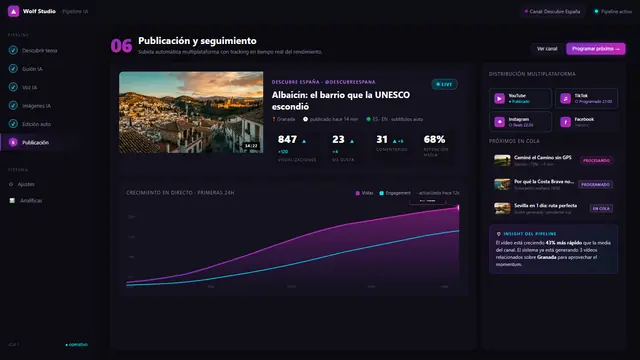Click the Ver canal button
Viewport: 640px width, 360px height.
[547, 49]
